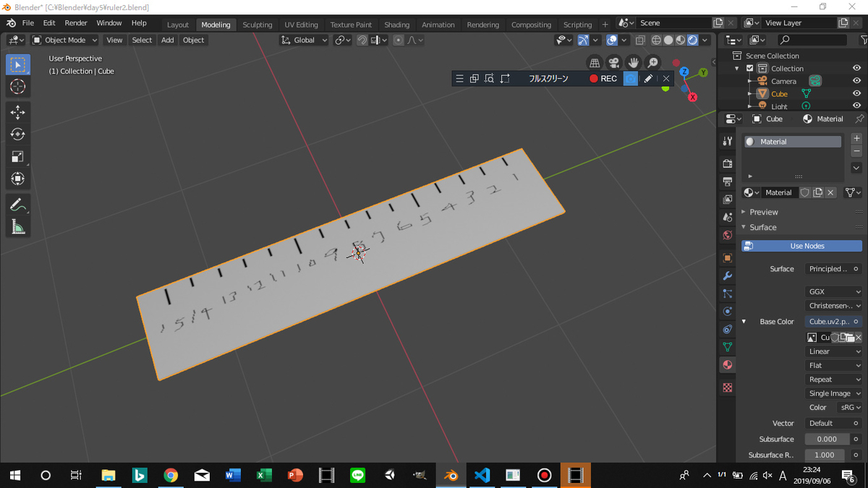Open the View Layer properties tab
This screenshot has height=488, width=868.
(x=728, y=200)
